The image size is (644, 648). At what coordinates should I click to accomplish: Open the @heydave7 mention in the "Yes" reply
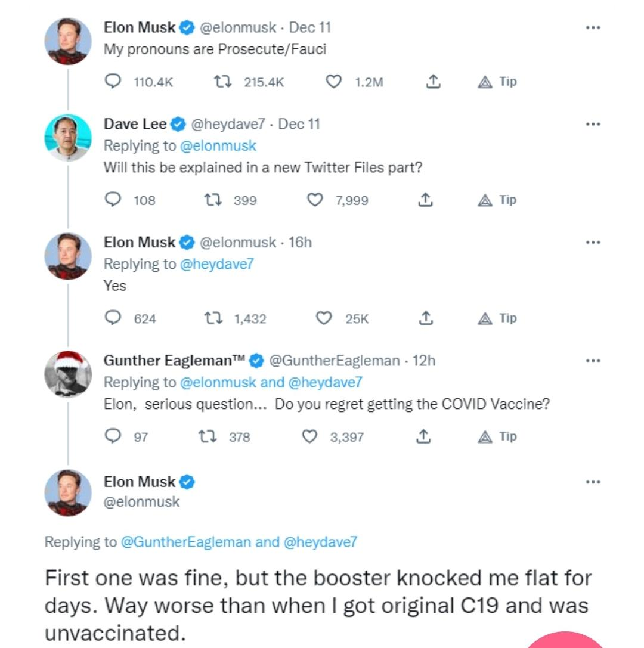click(x=216, y=263)
